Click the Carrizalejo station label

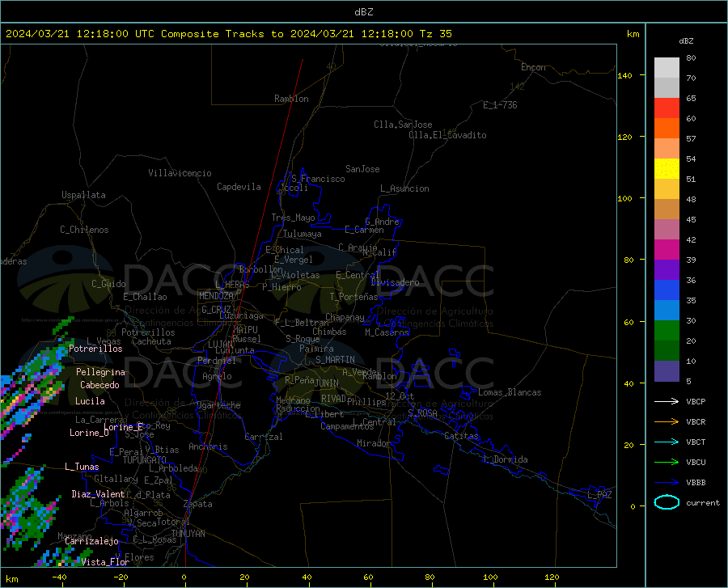[91, 541]
